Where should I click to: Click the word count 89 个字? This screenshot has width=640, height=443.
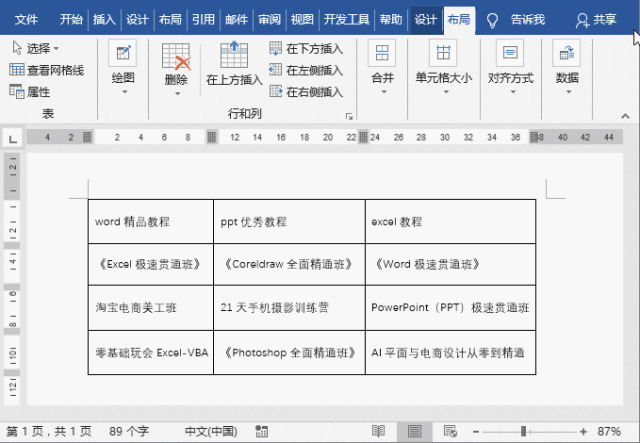(129, 431)
